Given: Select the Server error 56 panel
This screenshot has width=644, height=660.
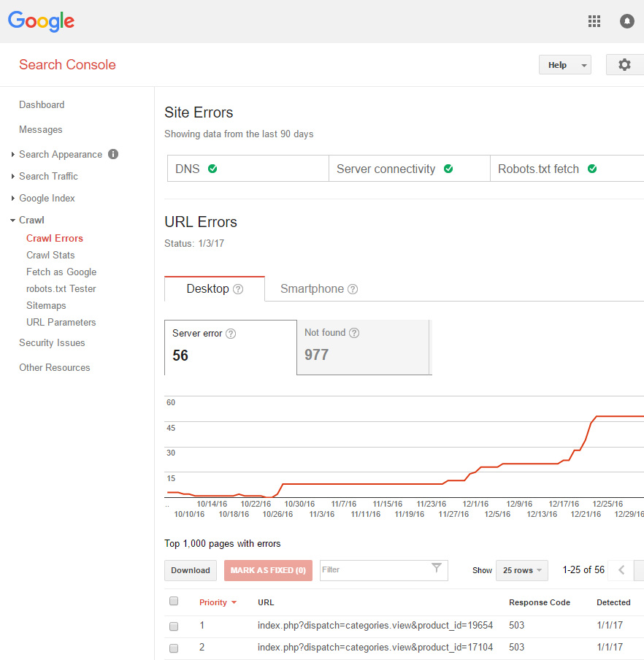Looking at the screenshot, I should (x=231, y=348).
